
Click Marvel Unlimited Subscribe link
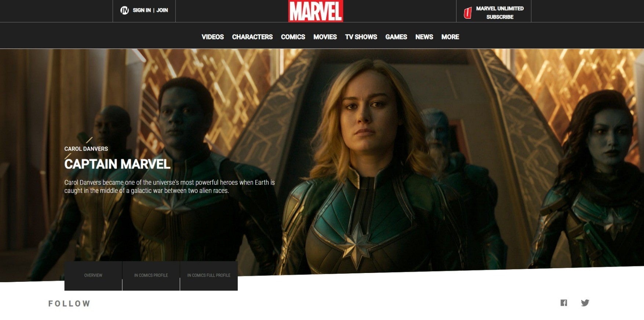(x=500, y=12)
